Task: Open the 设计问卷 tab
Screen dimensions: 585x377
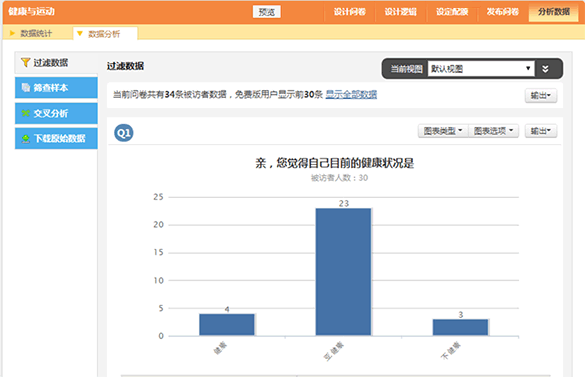Action: [350, 12]
